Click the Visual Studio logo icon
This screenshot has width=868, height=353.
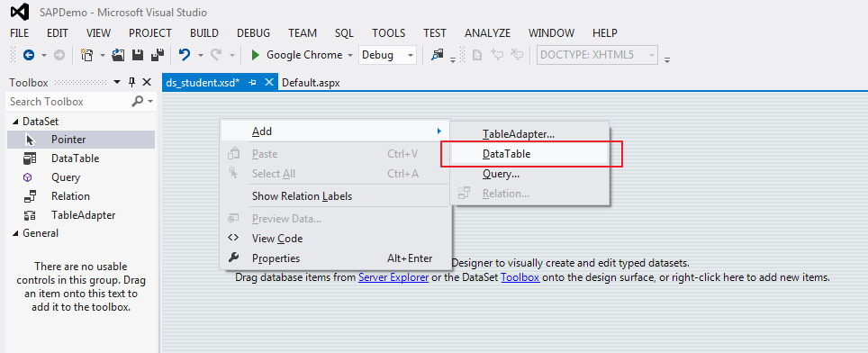tap(20, 13)
